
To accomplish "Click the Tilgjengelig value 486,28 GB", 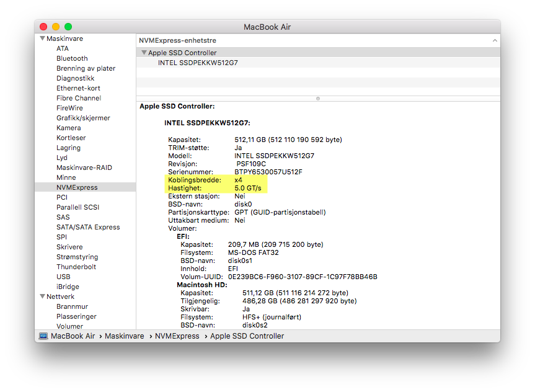I will (x=299, y=301).
